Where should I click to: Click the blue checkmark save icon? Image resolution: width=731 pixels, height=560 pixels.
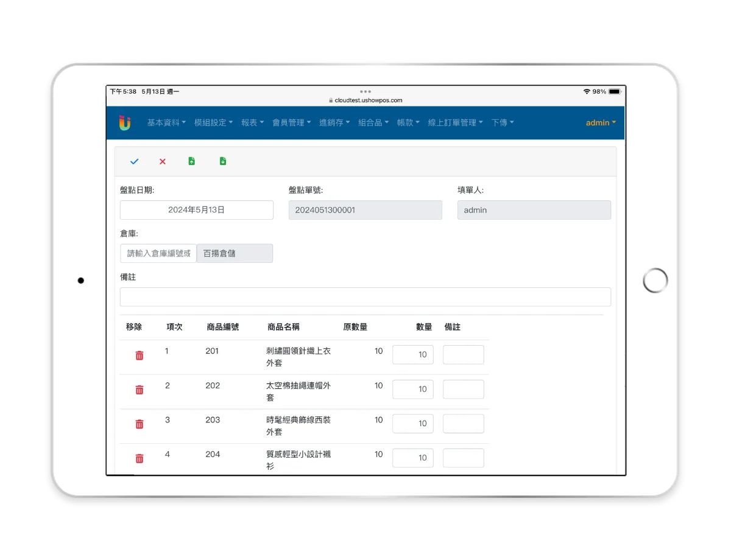pos(135,161)
